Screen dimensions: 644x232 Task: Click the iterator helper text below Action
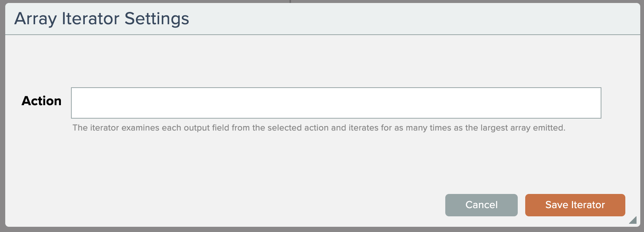click(x=319, y=128)
